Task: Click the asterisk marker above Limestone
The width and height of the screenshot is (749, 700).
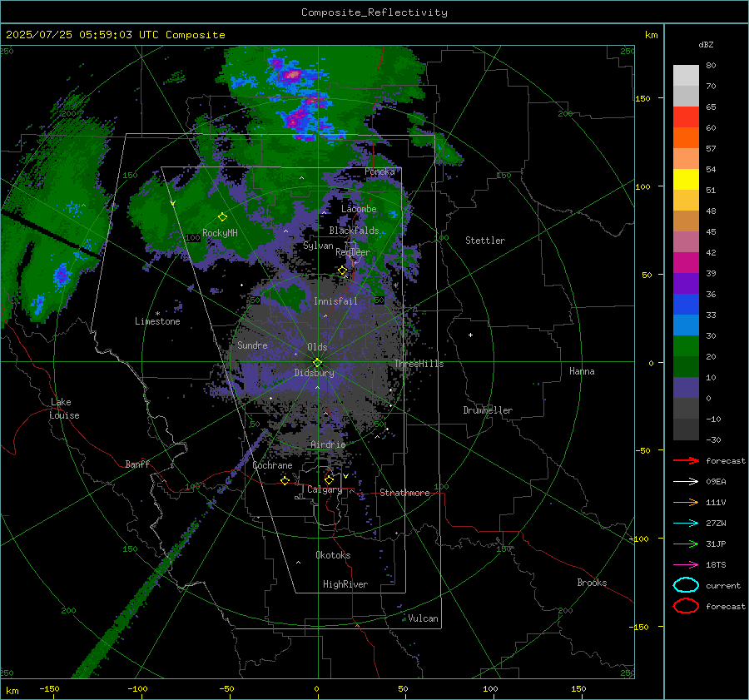Action: tap(157, 314)
